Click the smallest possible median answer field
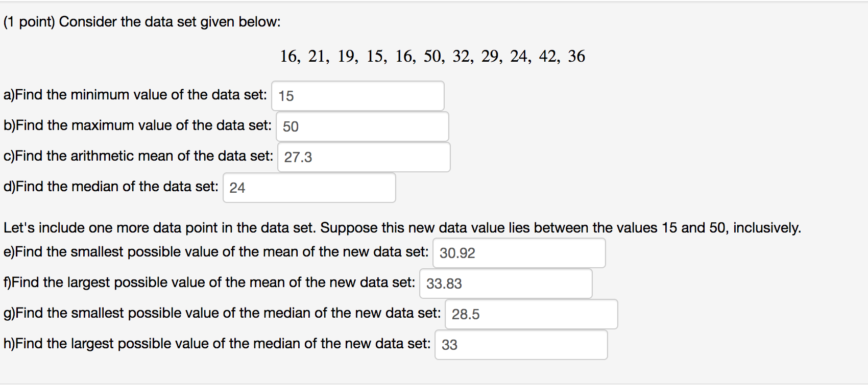The image size is (868, 385). click(x=532, y=314)
